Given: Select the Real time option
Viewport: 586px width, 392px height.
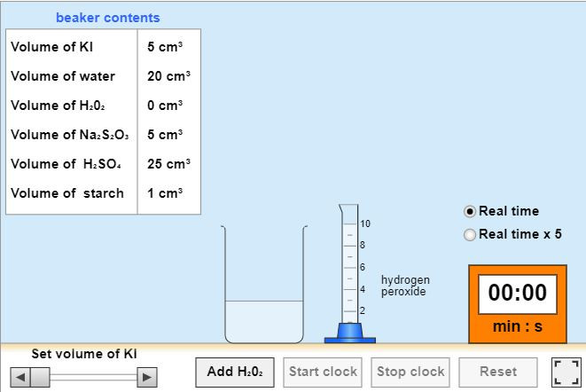Looking at the screenshot, I should pos(470,211).
